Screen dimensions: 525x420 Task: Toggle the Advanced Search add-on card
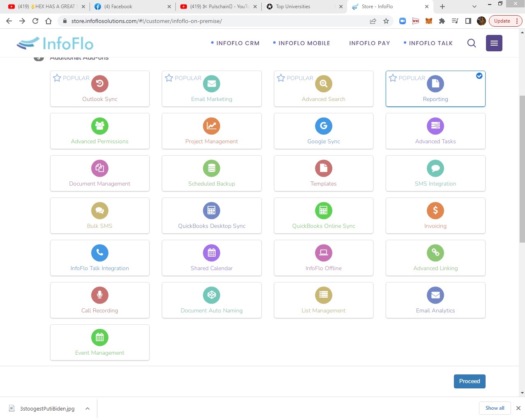tap(323, 89)
